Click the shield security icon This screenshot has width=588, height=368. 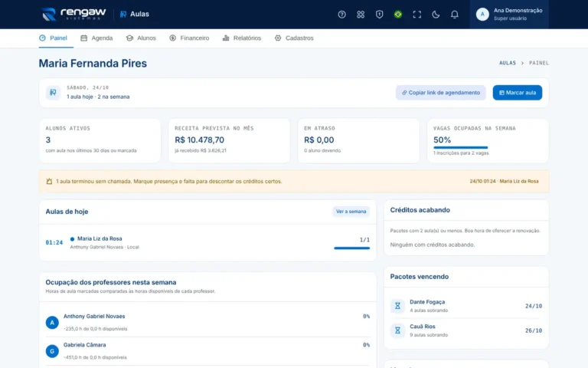[379, 15]
